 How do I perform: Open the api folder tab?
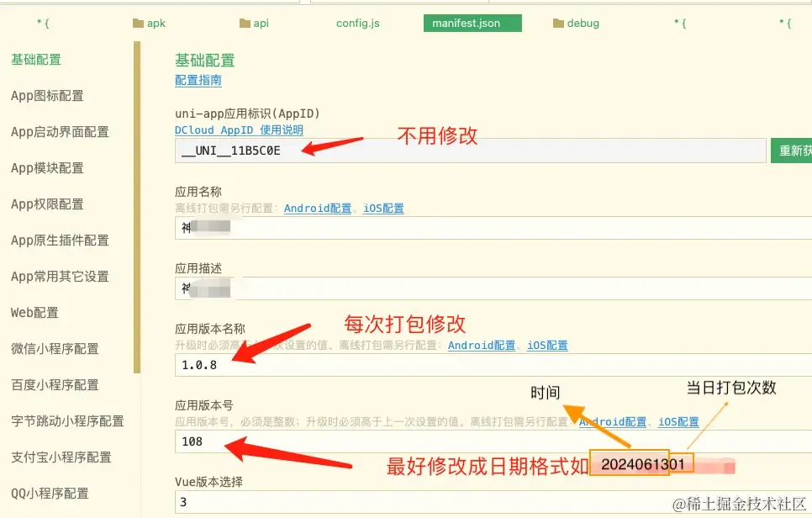point(254,24)
